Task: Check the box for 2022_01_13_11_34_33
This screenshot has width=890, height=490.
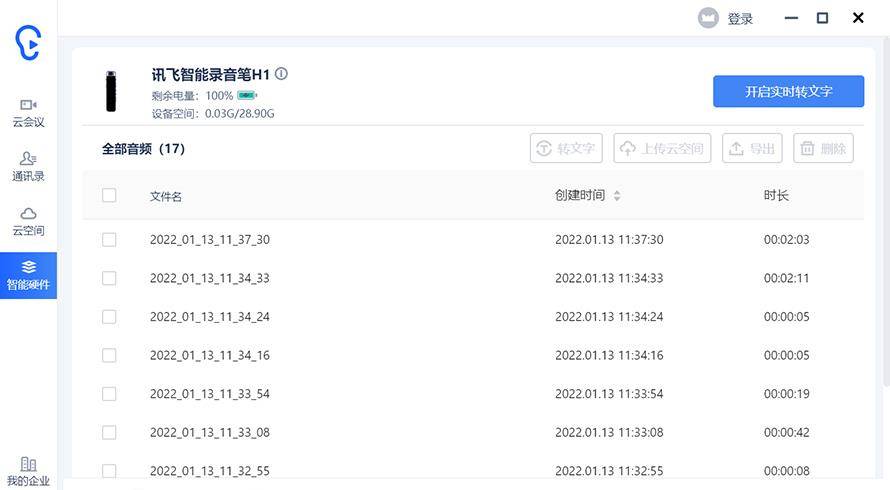Action: point(109,278)
